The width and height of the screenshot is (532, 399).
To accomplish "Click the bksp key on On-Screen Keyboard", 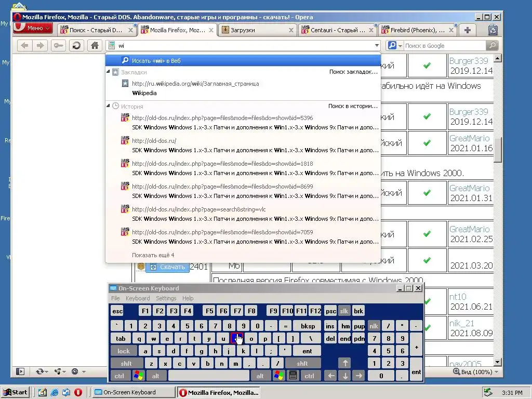I will (308, 326).
